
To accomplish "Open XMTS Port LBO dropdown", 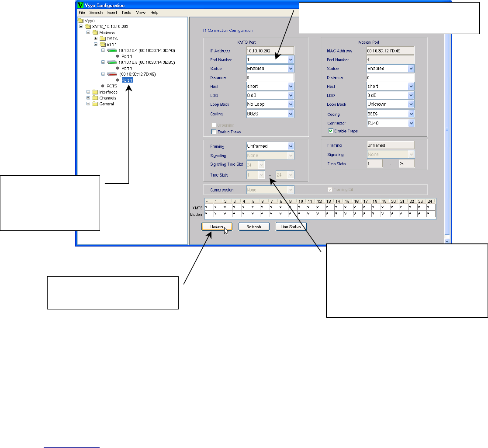I will click(291, 95).
